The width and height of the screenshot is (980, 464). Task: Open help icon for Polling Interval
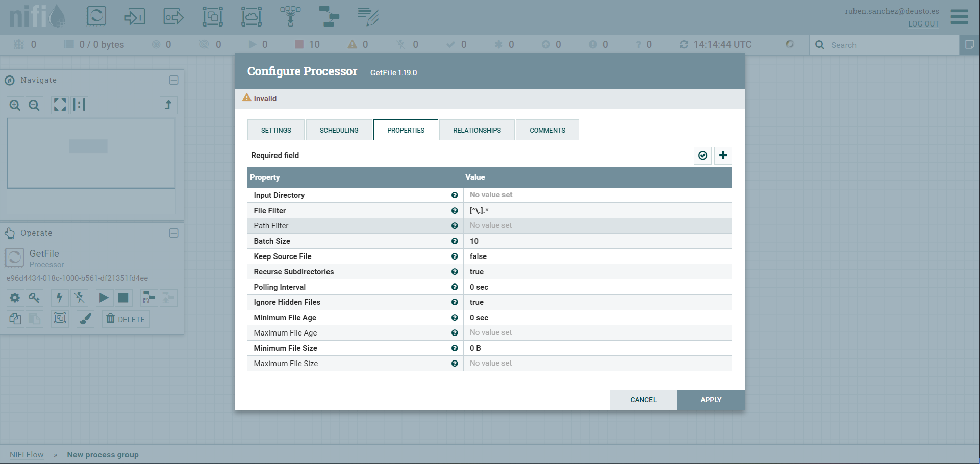(455, 287)
